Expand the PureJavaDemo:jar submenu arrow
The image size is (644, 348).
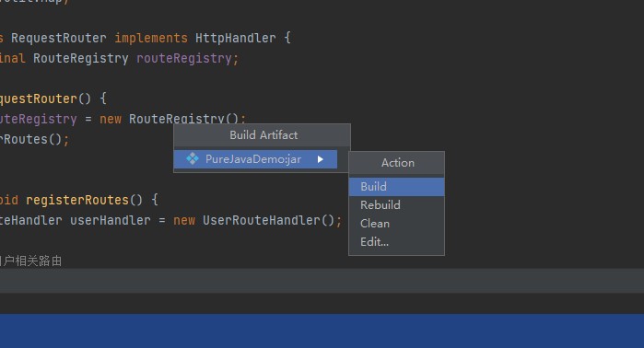click(x=321, y=159)
